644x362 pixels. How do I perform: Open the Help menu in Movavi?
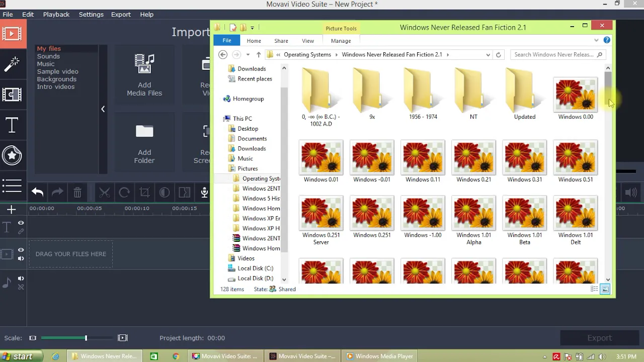pos(147,15)
